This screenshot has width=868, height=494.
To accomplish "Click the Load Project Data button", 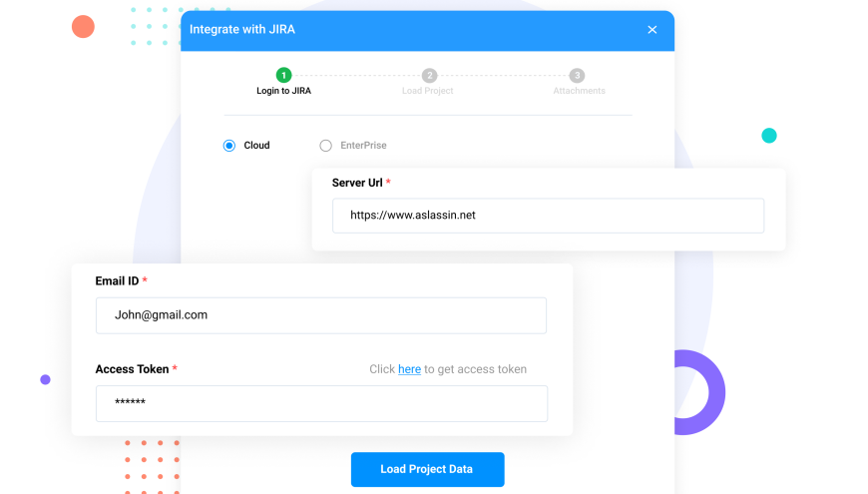I will pos(427,470).
